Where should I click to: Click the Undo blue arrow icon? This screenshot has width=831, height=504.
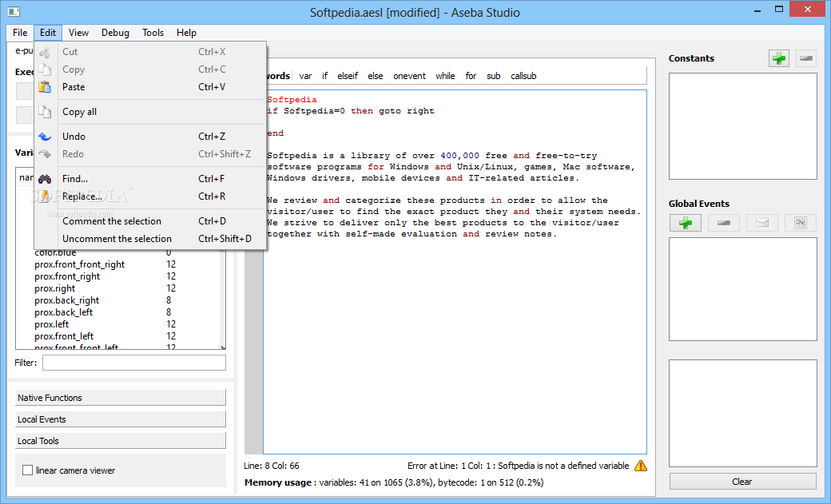coord(45,137)
